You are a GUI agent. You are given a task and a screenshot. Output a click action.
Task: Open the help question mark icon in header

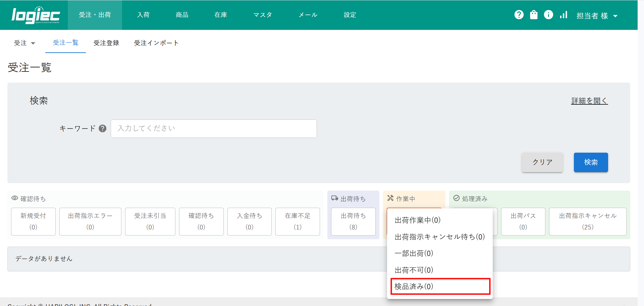click(519, 15)
